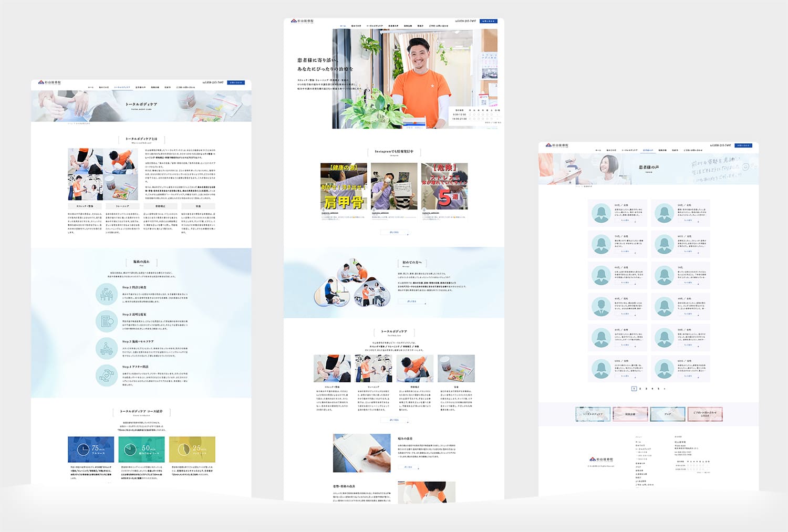Go to page 2 in testimonials pagination

(x=640, y=389)
